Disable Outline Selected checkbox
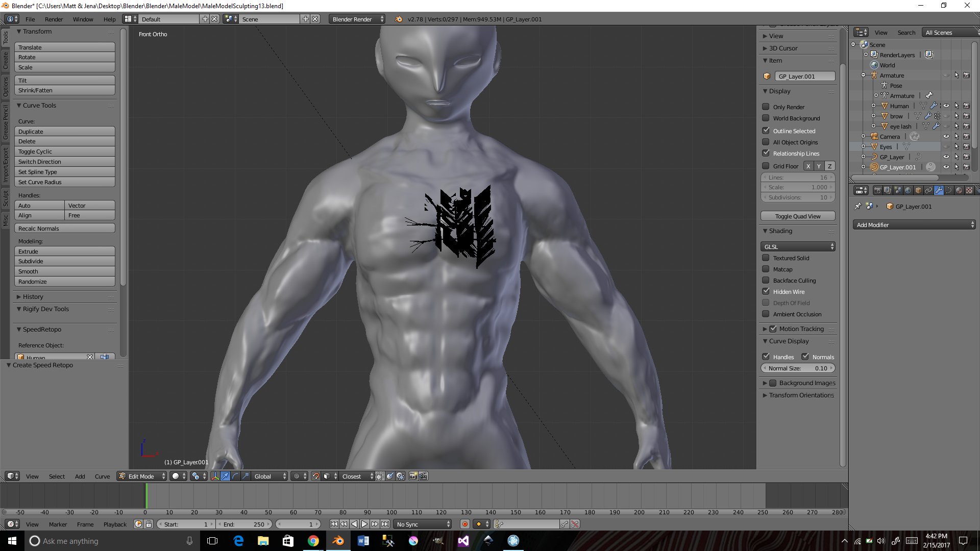 [766, 131]
